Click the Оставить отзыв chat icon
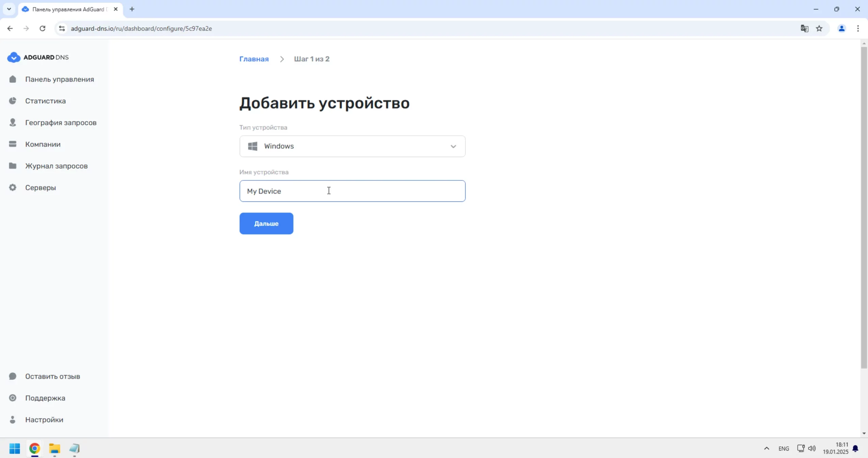Image resolution: width=868 pixels, height=458 pixels. (x=13, y=376)
